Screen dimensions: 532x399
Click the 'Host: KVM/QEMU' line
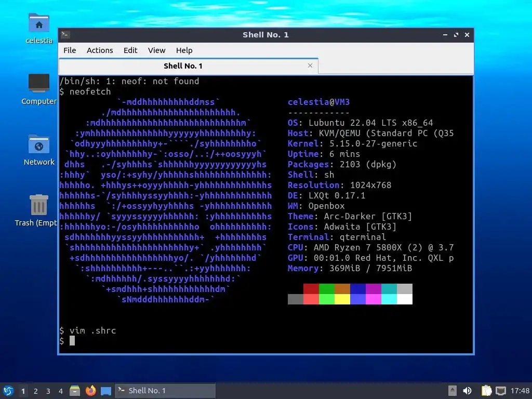pos(371,134)
